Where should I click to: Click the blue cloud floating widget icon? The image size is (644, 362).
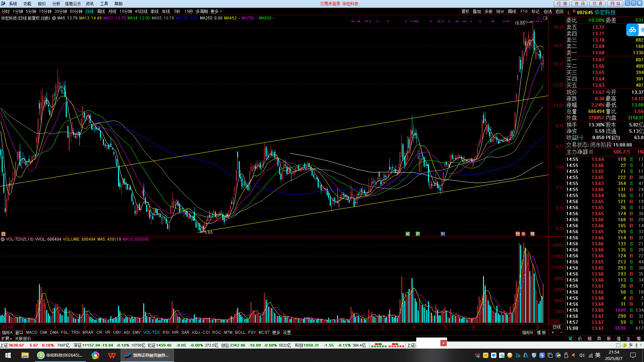pyautogui.click(x=632, y=30)
